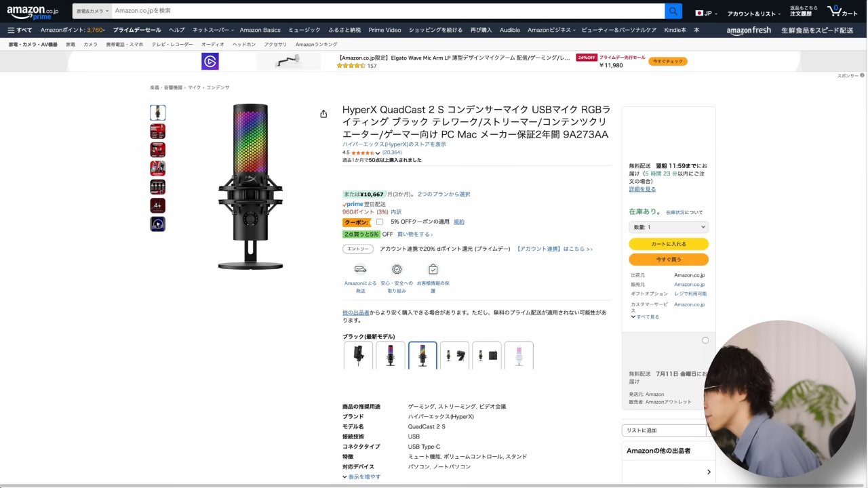The width and height of the screenshot is (868, 488).
Task: Click the カートに入れる button
Action: tap(669, 244)
